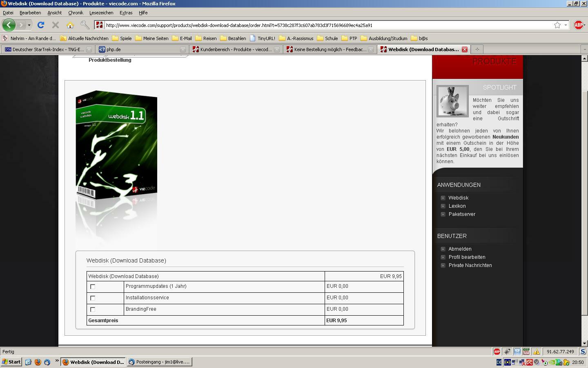The image size is (588, 368).
Task: Tick the Installationsservice checkbox
Action: click(x=93, y=298)
